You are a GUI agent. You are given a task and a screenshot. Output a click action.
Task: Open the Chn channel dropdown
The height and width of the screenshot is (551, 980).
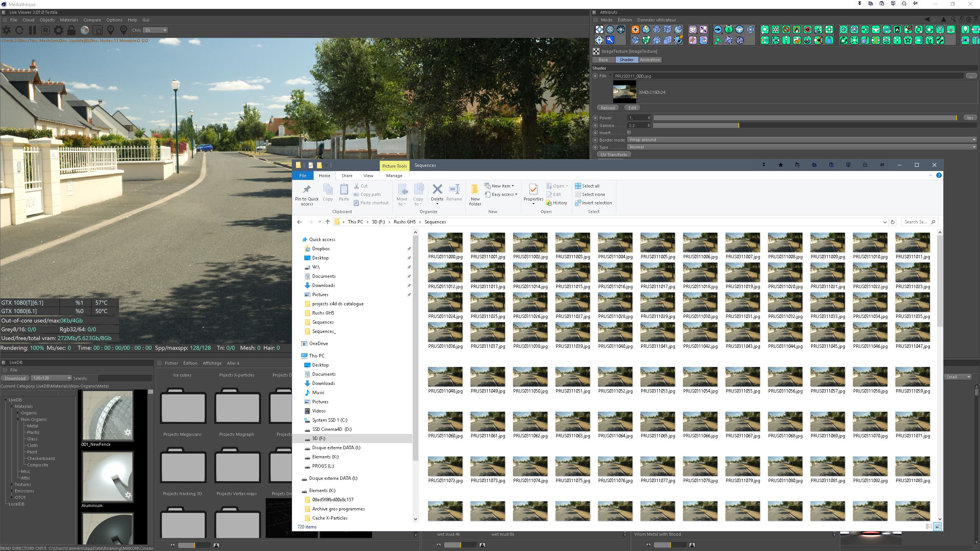pos(155,30)
